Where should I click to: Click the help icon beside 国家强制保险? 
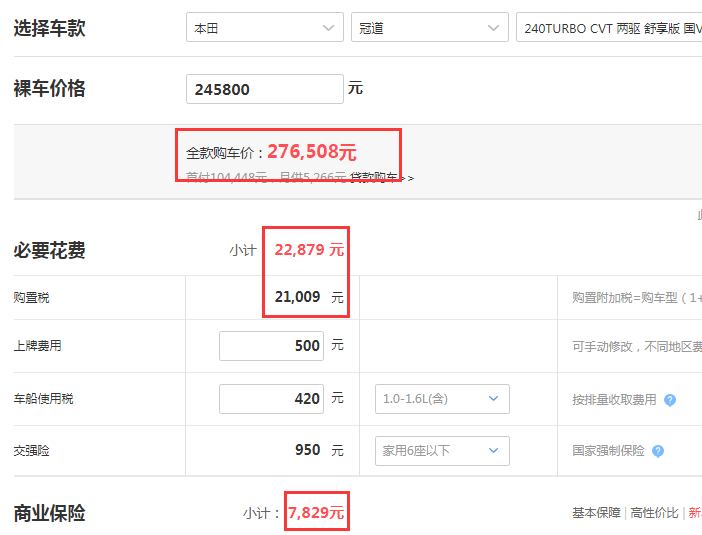(x=658, y=451)
